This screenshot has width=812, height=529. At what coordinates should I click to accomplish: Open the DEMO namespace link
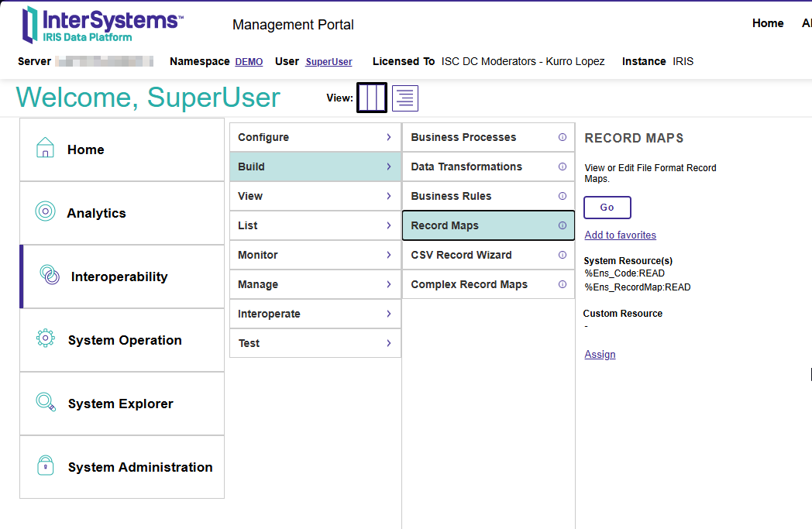coord(249,62)
